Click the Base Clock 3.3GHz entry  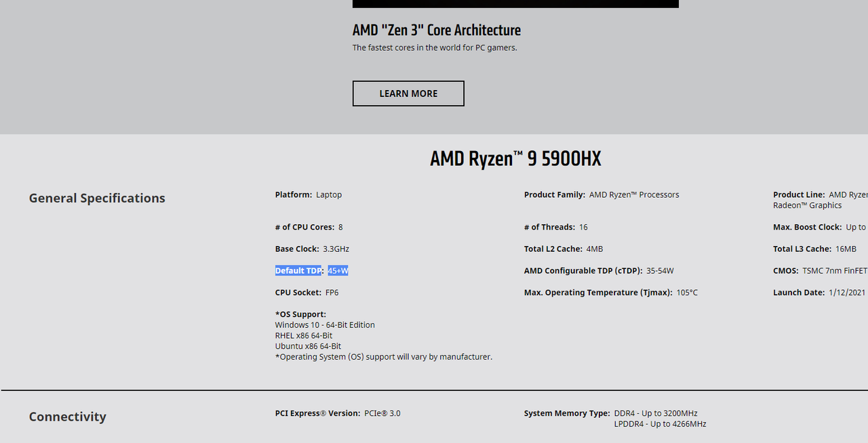312,249
